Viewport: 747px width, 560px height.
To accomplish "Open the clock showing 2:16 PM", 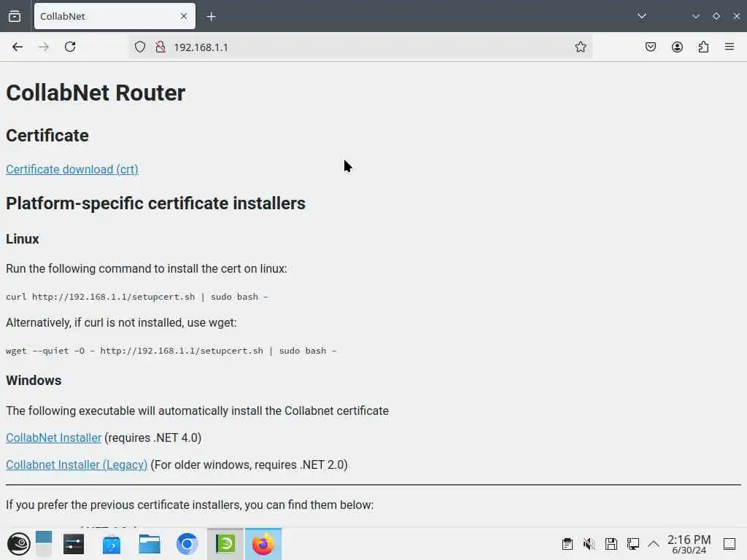I will [x=689, y=544].
